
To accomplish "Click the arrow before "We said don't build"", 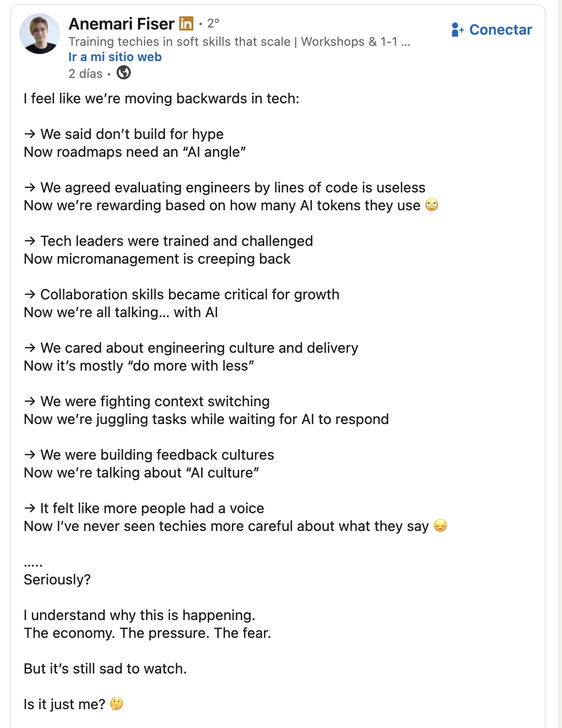I will click(30, 134).
